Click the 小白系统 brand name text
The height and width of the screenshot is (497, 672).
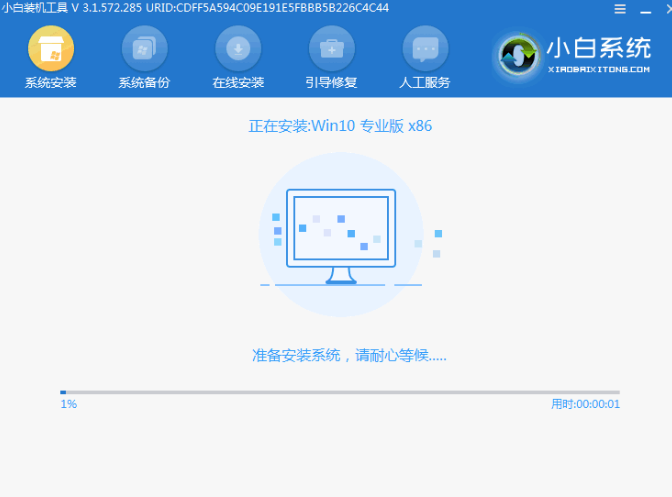pyautogui.click(x=599, y=48)
